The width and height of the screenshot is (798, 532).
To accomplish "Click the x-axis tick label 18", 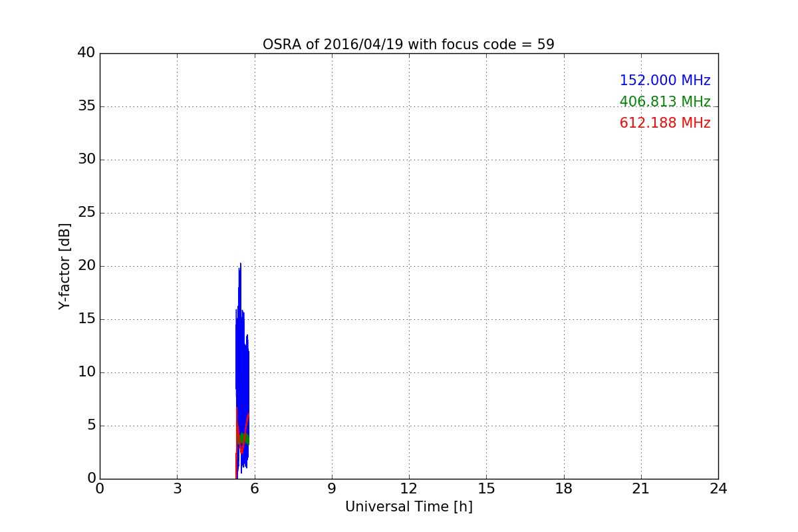I will pos(564,489).
